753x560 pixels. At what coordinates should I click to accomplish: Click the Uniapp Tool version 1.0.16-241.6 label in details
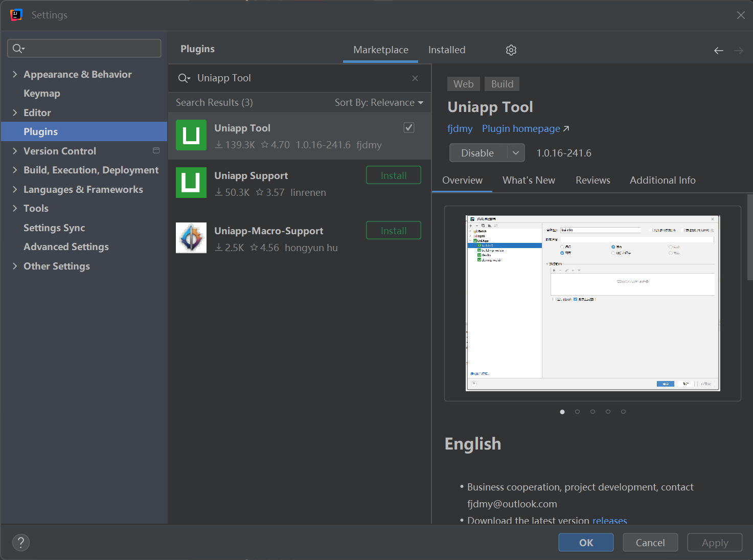click(564, 153)
